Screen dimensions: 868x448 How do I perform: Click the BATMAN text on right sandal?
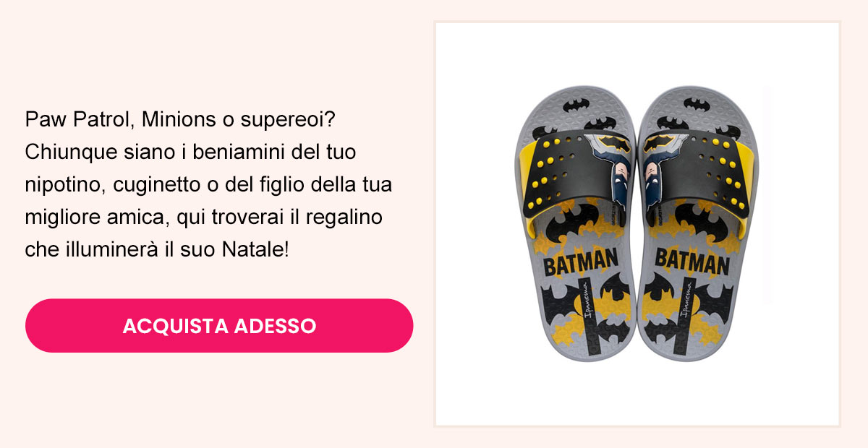(x=692, y=264)
